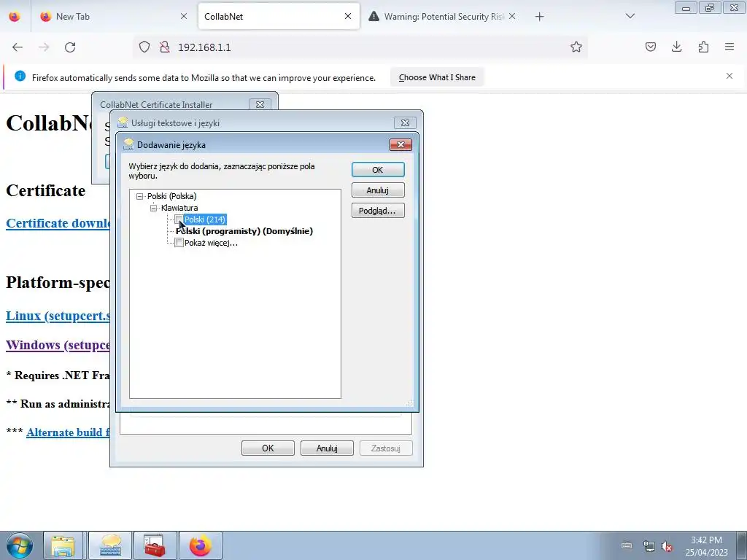Open Firefox View pinned icon

pos(15,17)
